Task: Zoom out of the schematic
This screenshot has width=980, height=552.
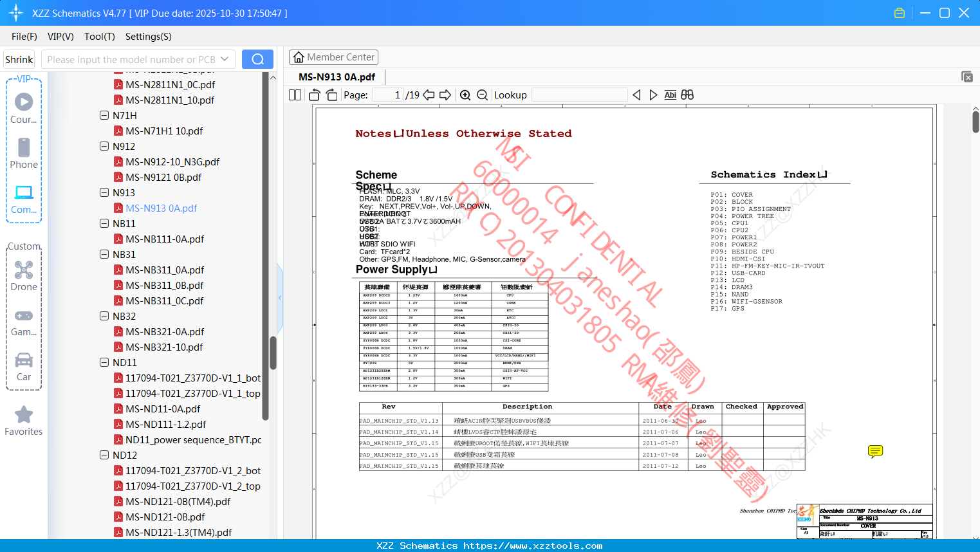Action: [x=483, y=95]
